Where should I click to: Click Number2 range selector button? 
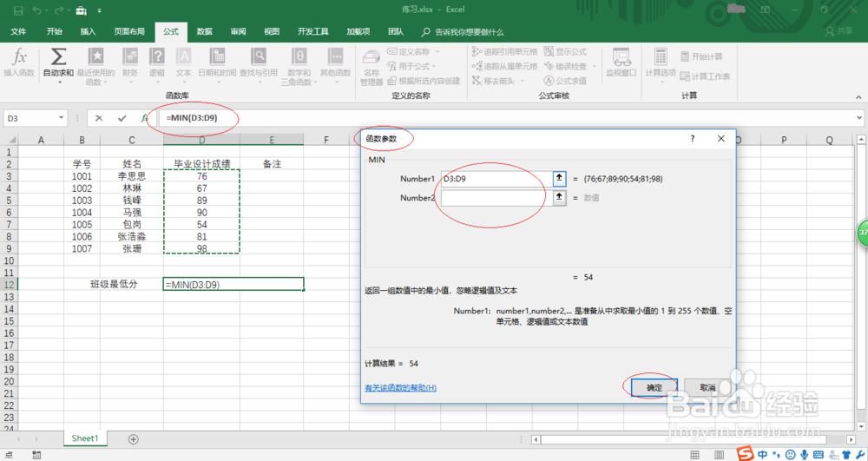coord(559,197)
